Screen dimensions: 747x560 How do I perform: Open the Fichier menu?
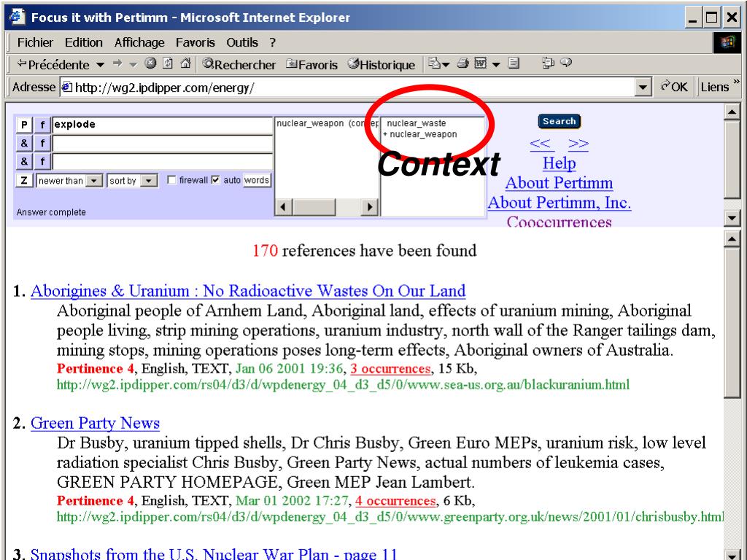[35, 42]
